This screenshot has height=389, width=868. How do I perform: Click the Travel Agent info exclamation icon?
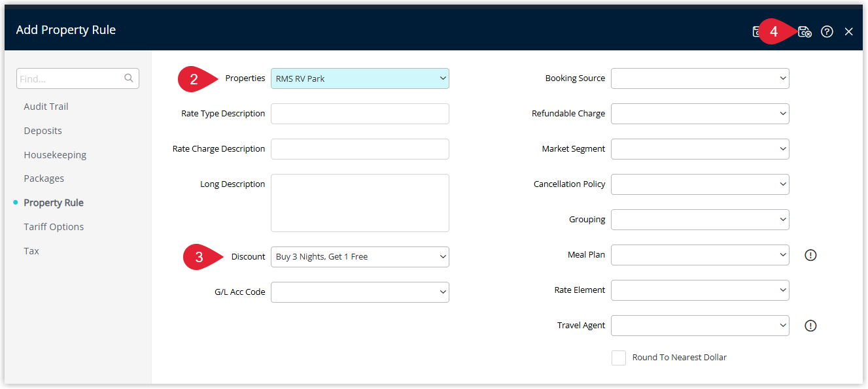coord(810,326)
